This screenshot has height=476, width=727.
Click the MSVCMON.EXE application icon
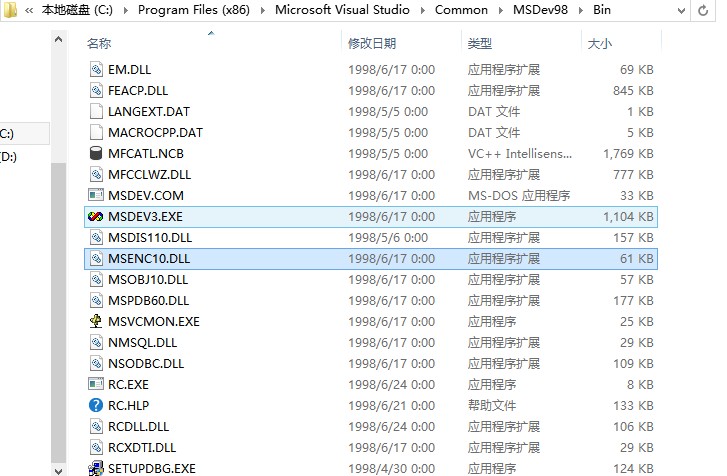pos(96,321)
